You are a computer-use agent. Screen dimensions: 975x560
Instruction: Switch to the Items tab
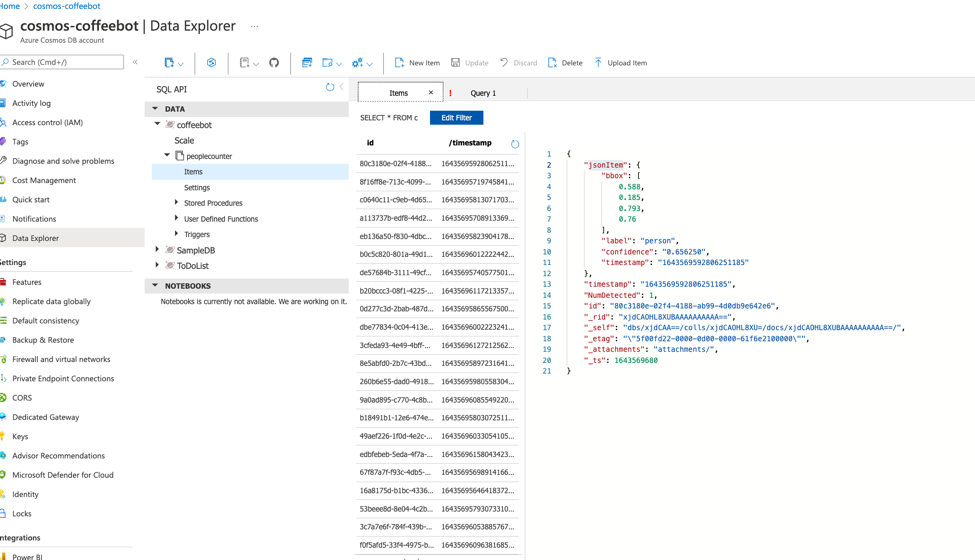pos(399,93)
